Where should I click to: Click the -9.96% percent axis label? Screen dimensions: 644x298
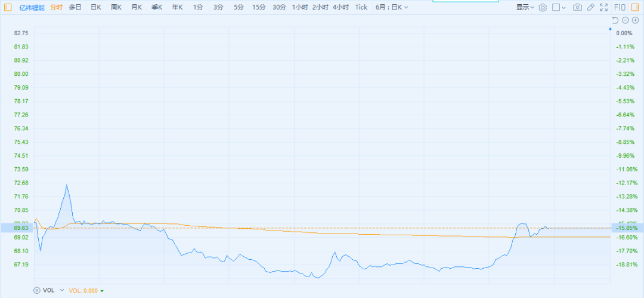click(x=627, y=156)
